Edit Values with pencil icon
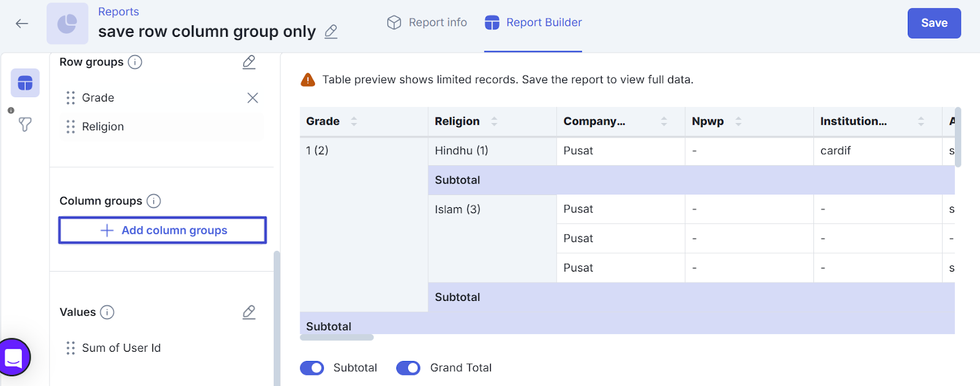Viewport: 980px width, 386px height. tap(249, 312)
